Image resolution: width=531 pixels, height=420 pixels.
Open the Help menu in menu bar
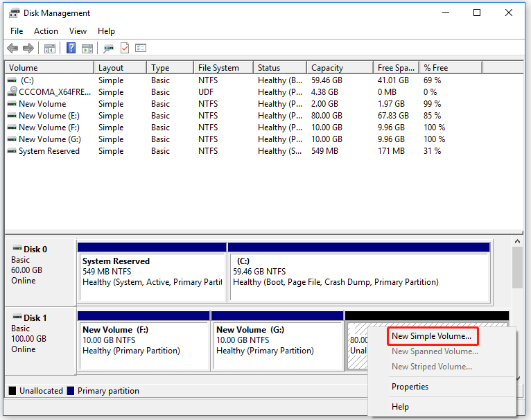[x=106, y=31]
